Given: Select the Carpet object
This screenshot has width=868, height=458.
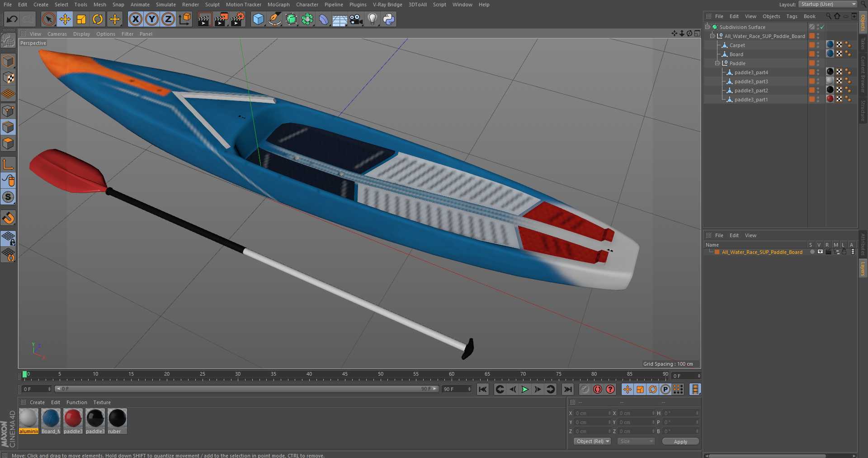Looking at the screenshot, I should [737, 45].
